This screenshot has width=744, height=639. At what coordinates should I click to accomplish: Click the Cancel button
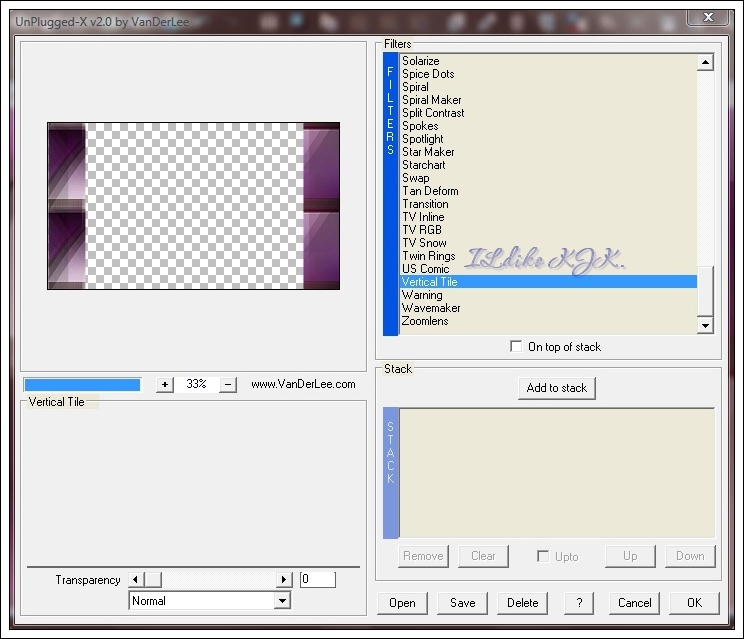(x=634, y=603)
